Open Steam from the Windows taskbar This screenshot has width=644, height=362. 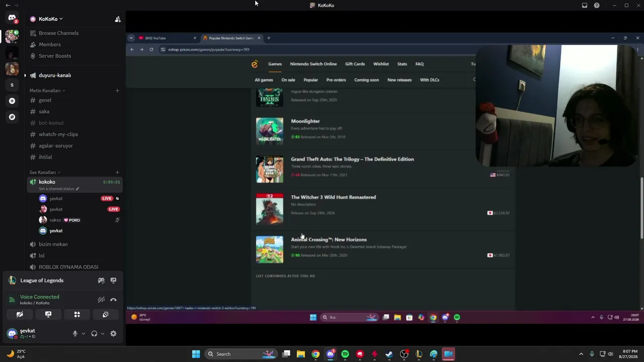tap(389, 354)
